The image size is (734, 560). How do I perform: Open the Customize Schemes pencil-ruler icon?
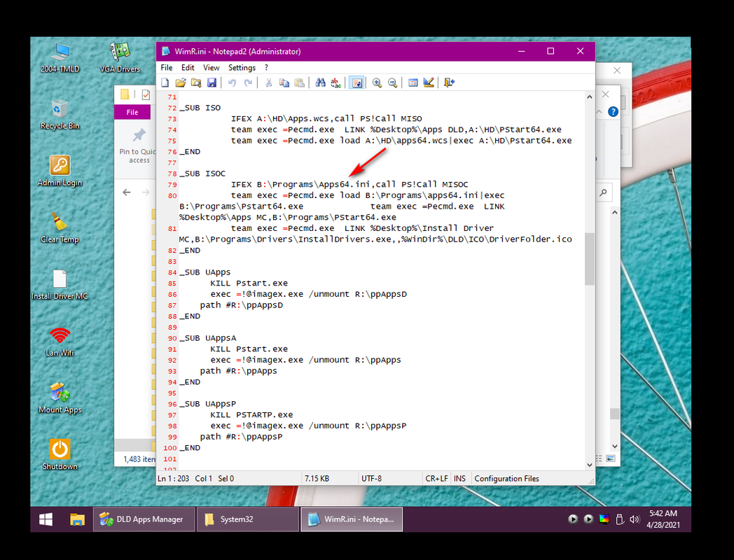[429, 83]
